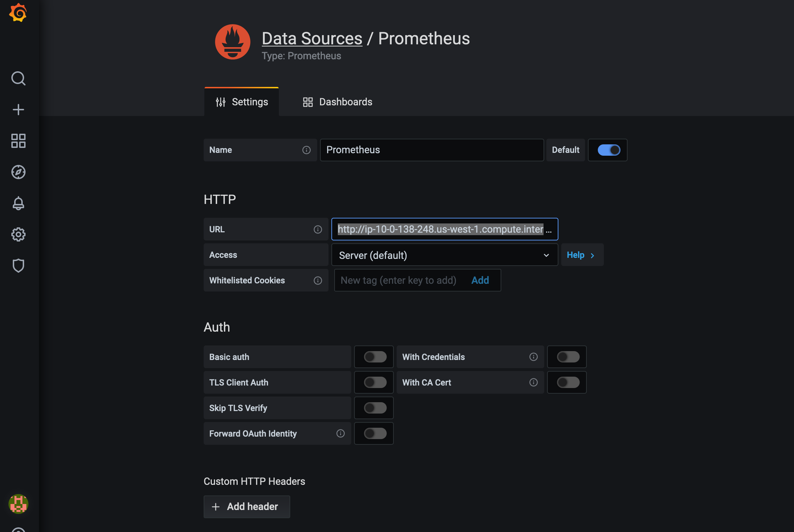This screenshot has width=794, height=532.
Task: Click the Grafana logo home icon
Action: click(x=18, y=13)
